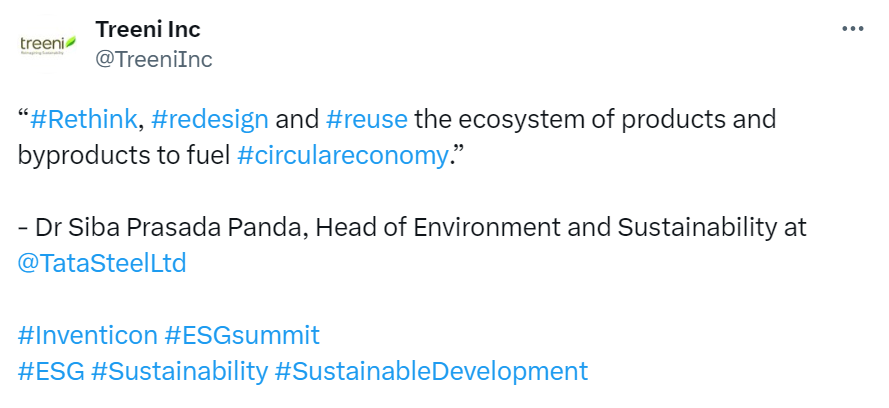Follow the #redesign hashtag link
Image resolution: width=889 pixels, height=408 pixels.
(x=210, y=120)
